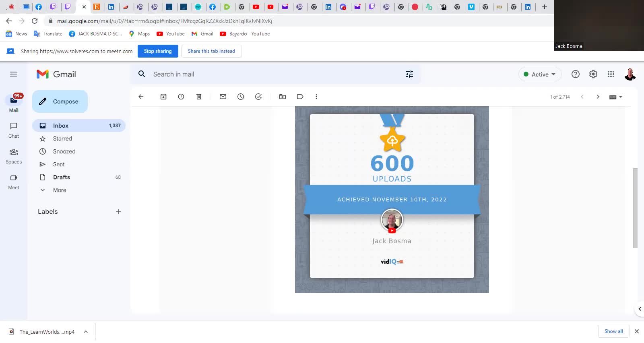Image resolution: width=644 pixels, height=343 pixels.
Task: Open the Gmail main menu hamburger icon
Action: pyautogui.click(x=14, y=74)
